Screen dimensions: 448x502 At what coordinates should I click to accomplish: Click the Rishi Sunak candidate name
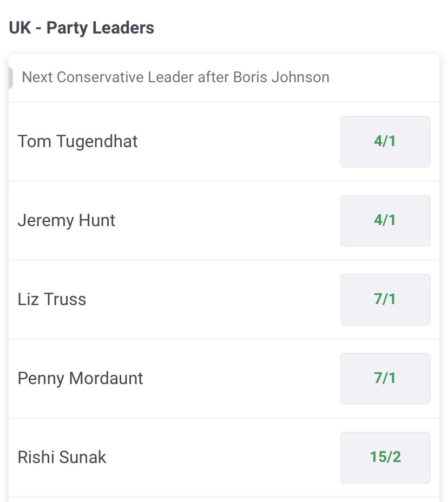tap(62, 458)
